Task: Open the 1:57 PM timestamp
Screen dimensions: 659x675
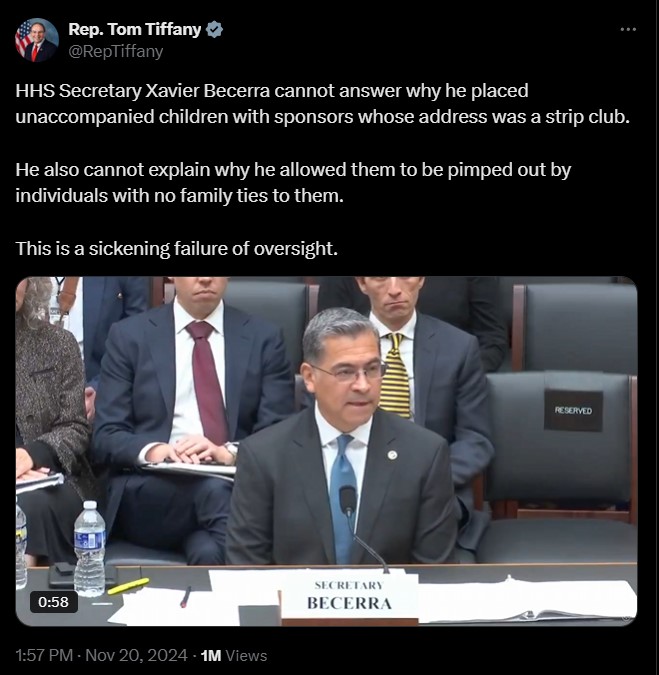Action: (44, 655)
